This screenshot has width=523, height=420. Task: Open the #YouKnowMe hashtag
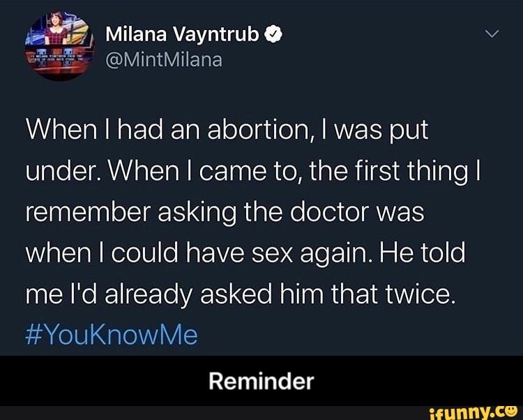[112, 335]
